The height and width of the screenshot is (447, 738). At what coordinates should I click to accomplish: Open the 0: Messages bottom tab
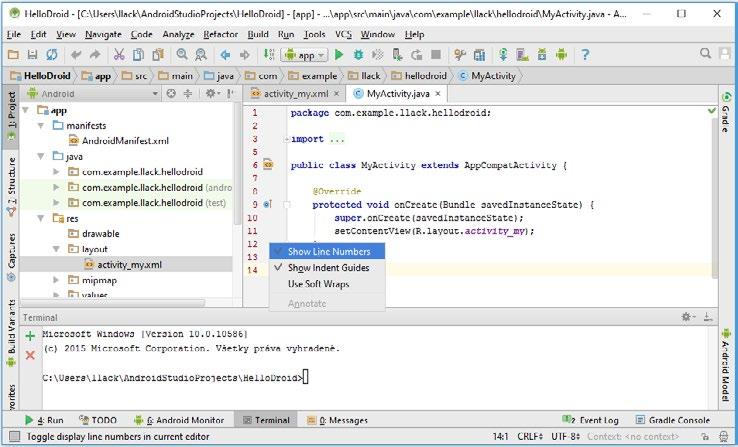[x=337, y=420]
